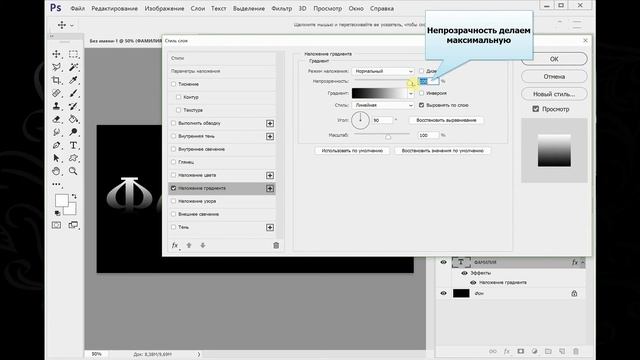640x360 pixels.
Task: Toggle the Просмотр preview checkbox
Action: 536,109
